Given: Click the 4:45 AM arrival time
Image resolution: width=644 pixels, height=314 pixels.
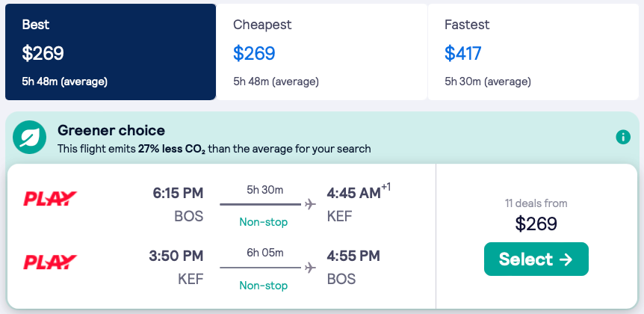Looking at the screenshot, I should (353, 194).
